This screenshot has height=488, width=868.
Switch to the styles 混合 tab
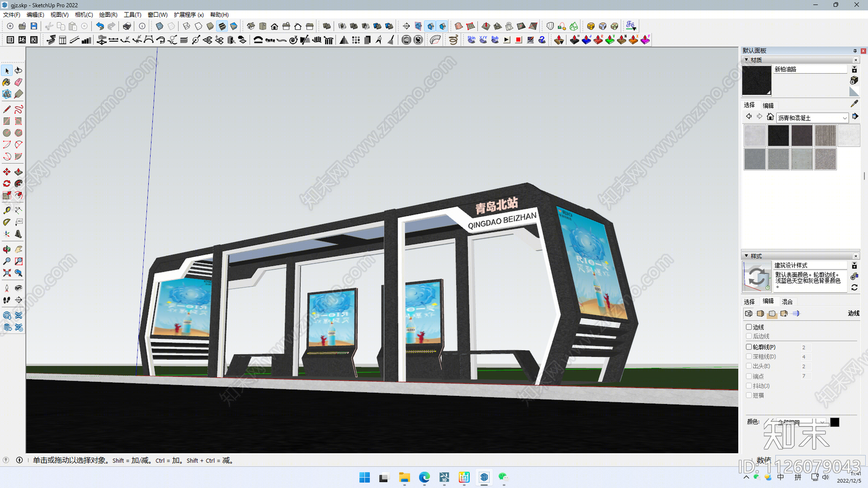click(787, 301)
